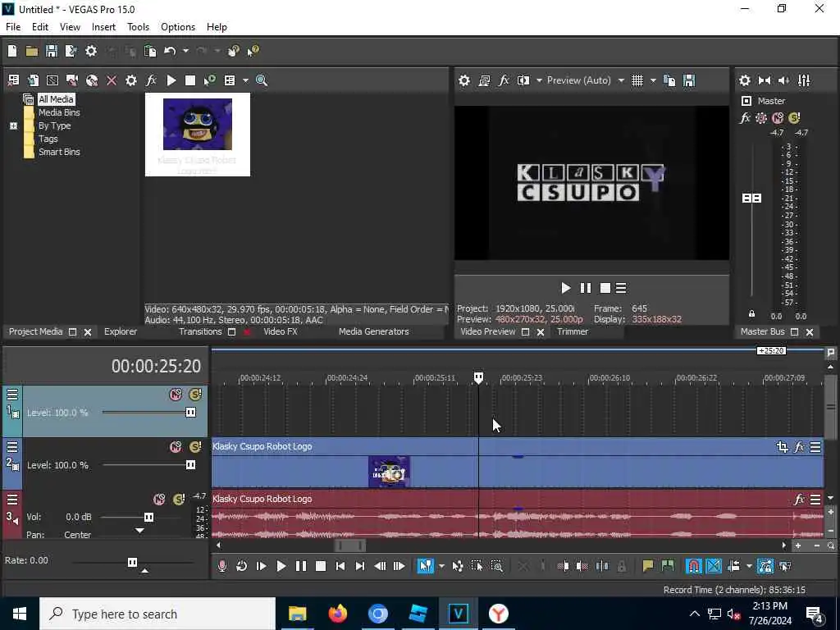The width and height of the screenshot is (840, 630).
Task: Toggle Dim Output speaker icon in Master Bus
Action: [783, 80]
